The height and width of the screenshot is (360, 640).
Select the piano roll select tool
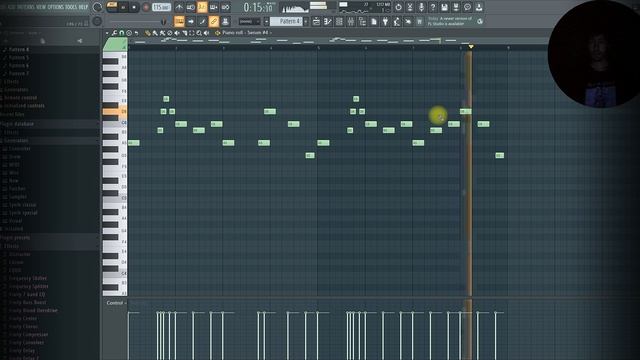pos(192,33)
